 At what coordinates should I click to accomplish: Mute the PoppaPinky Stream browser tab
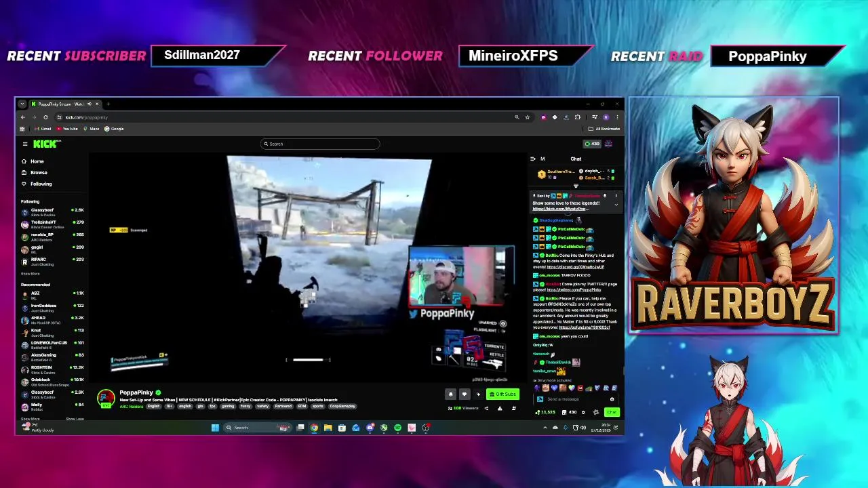(x=90, y=104)
